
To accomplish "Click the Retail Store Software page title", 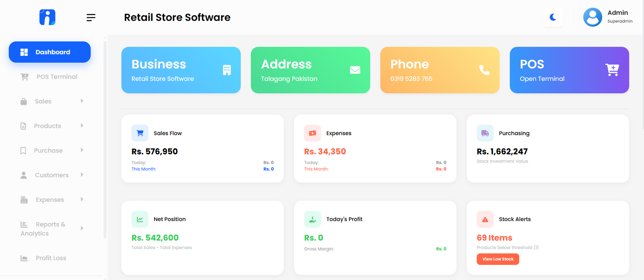I will point(177,17).
